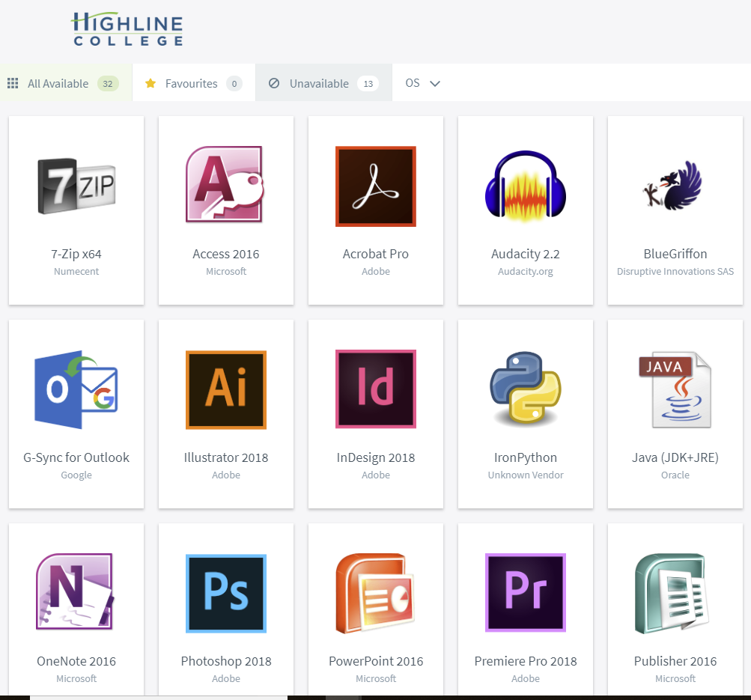Switch to the All Available tab

coord(66,83)
